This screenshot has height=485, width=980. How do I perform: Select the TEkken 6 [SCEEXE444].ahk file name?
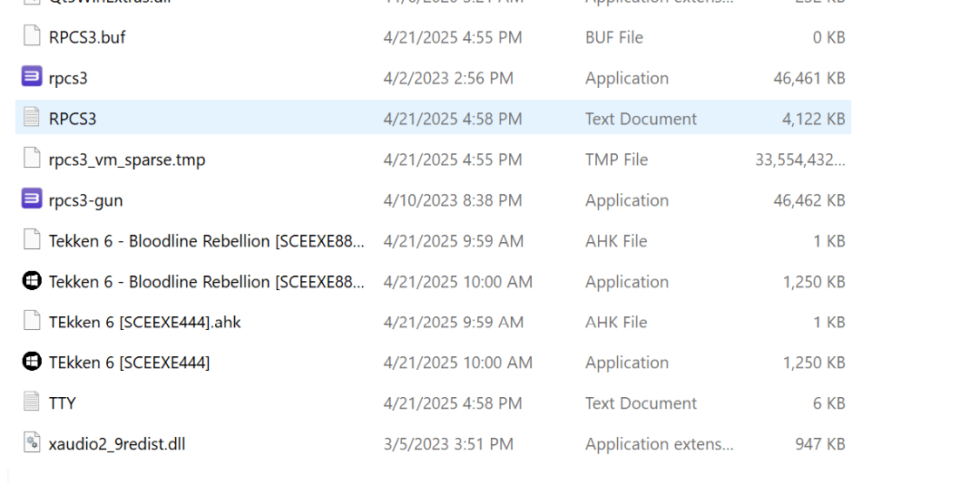145,322
